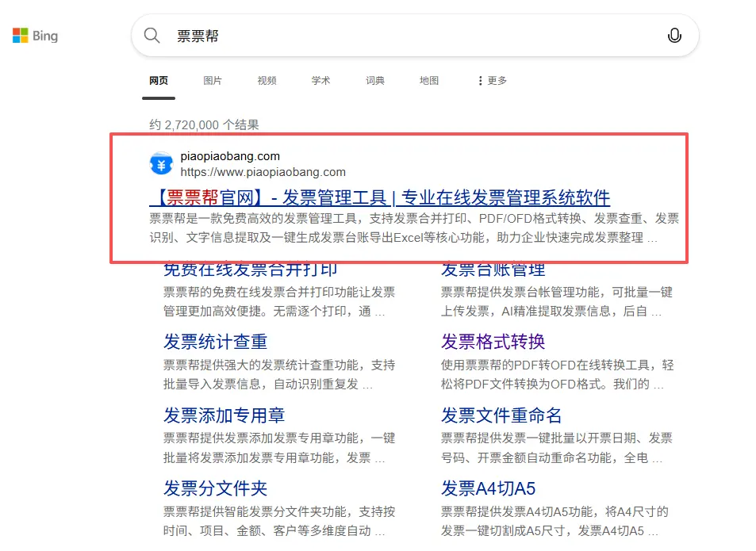756x551 pixels.
Task: Click the magnifying glass search icon
Action: coord(152,36)
